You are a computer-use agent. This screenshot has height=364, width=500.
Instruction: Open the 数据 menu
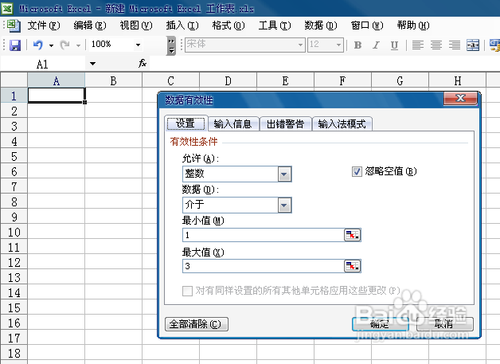pos(321,25)
